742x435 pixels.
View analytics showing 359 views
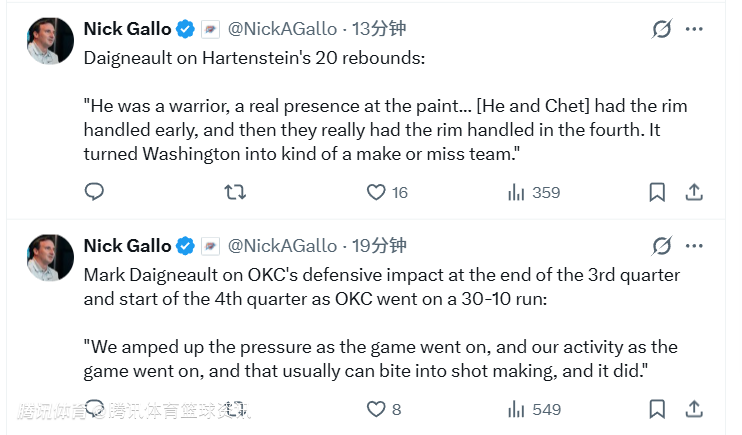(517, 192)
